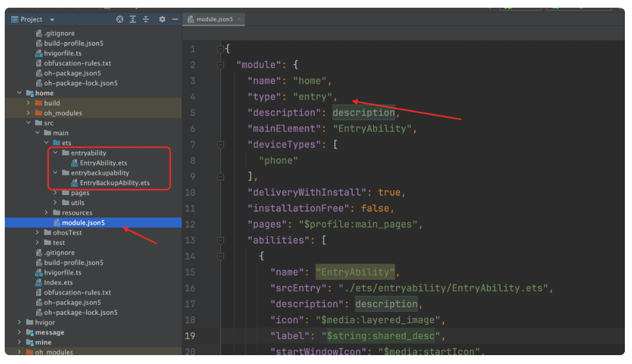632x364 pixels.
Task: Click line number 19 in the gutter
Action: tap(190, 336)
